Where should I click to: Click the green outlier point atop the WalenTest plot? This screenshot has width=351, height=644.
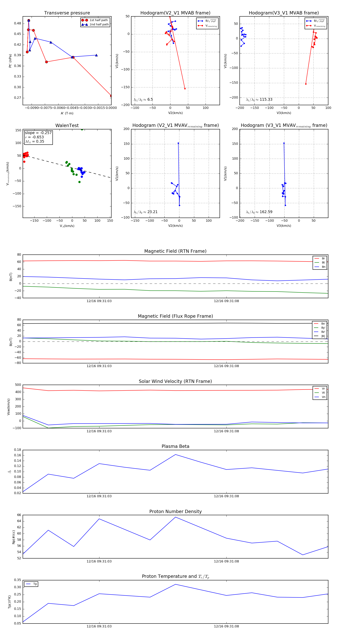(x=82, y=130)
